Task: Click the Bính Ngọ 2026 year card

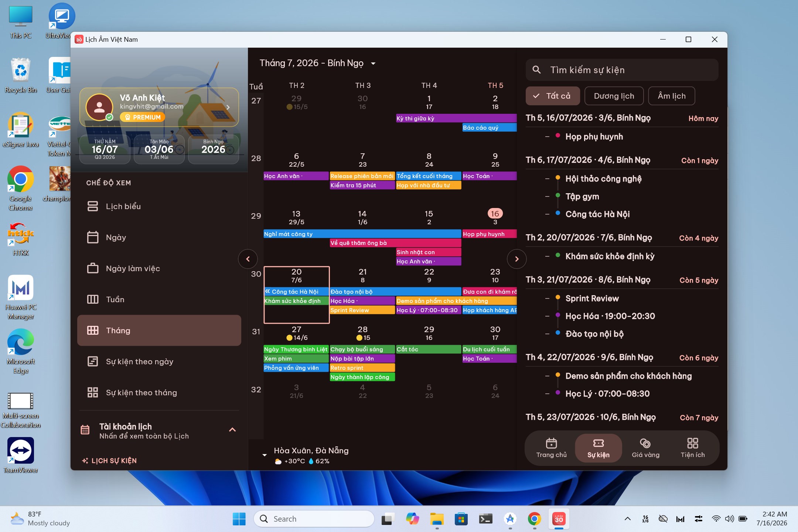Action: (x=213, y=149)
